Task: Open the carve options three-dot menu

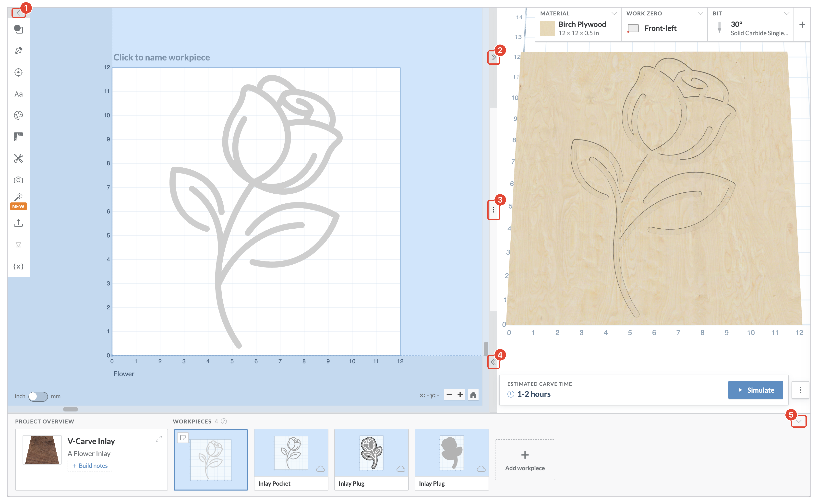Action: pos(800,390)
